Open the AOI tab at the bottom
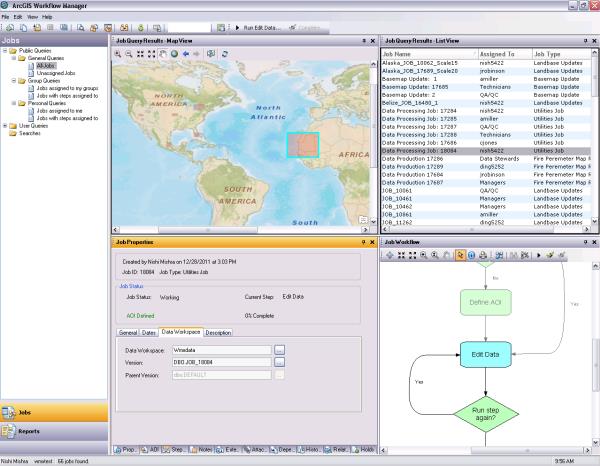Screen dimensions: 600x466 coord(150,450)
